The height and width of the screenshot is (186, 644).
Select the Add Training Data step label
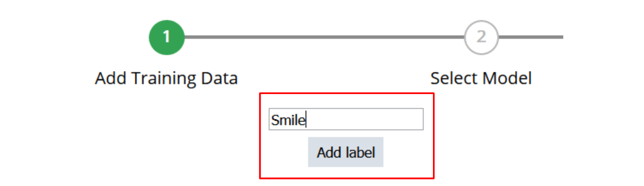point(166,78)
